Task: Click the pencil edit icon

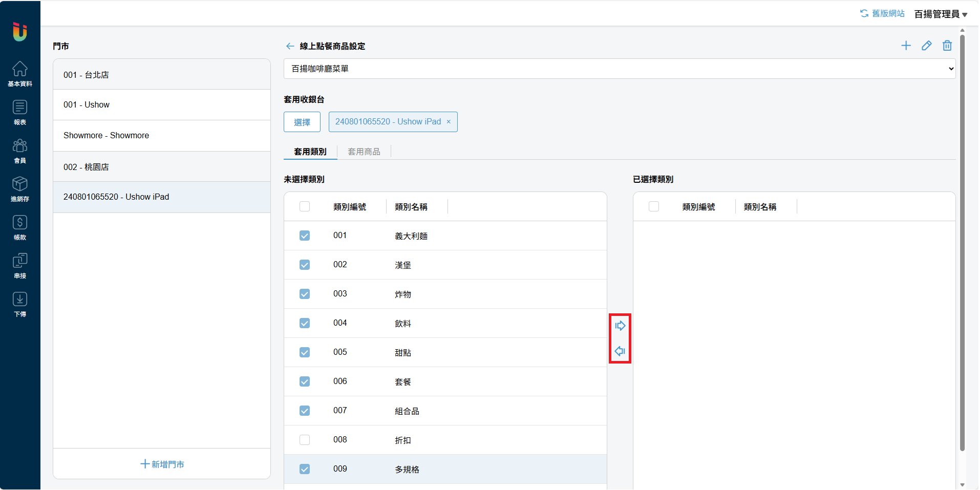Action: point(926,46)
